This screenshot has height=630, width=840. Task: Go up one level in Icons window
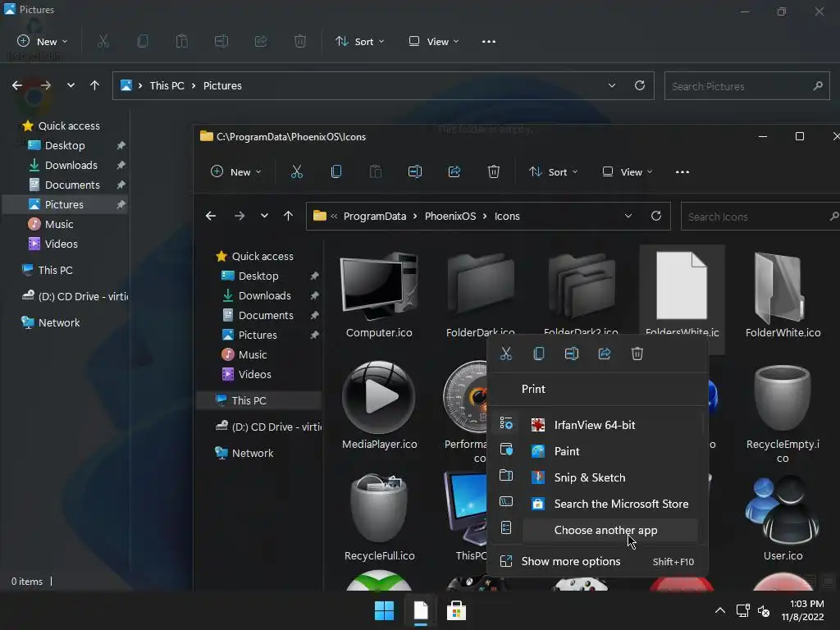288,216
